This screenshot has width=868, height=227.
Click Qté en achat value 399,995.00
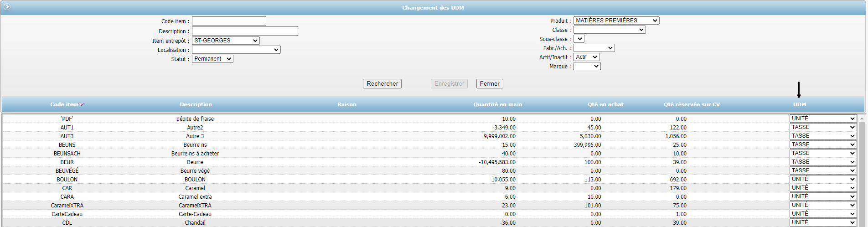pyautogui.click(x=587, y=145)
